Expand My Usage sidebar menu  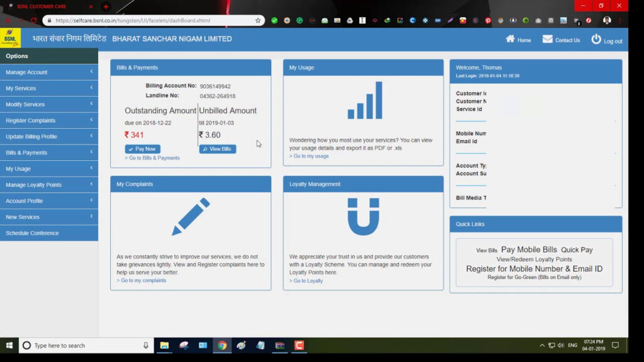[x=49, y=168]
